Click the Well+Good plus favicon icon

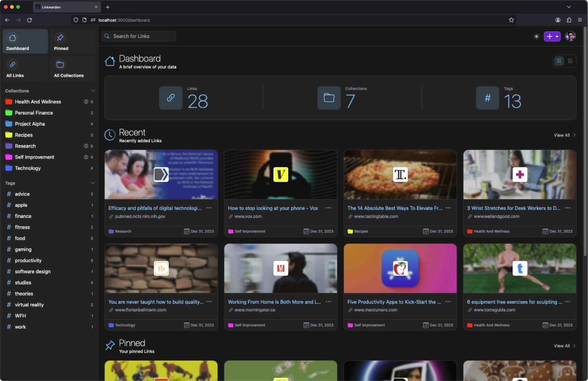click(520, 175)
